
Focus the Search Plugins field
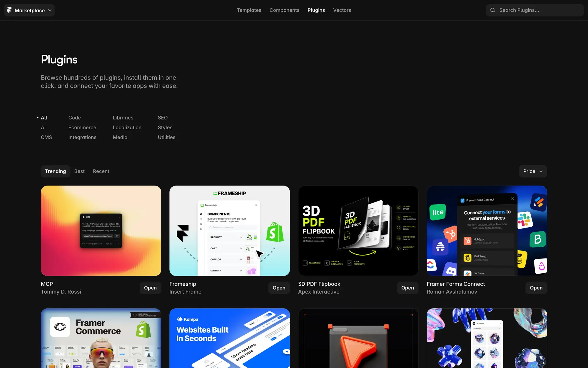[x=534, y=10]
